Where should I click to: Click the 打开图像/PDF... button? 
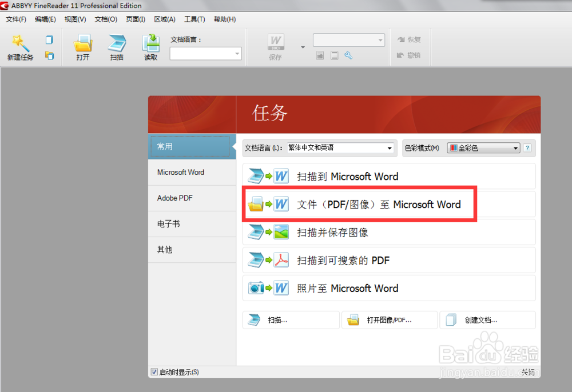390,320
